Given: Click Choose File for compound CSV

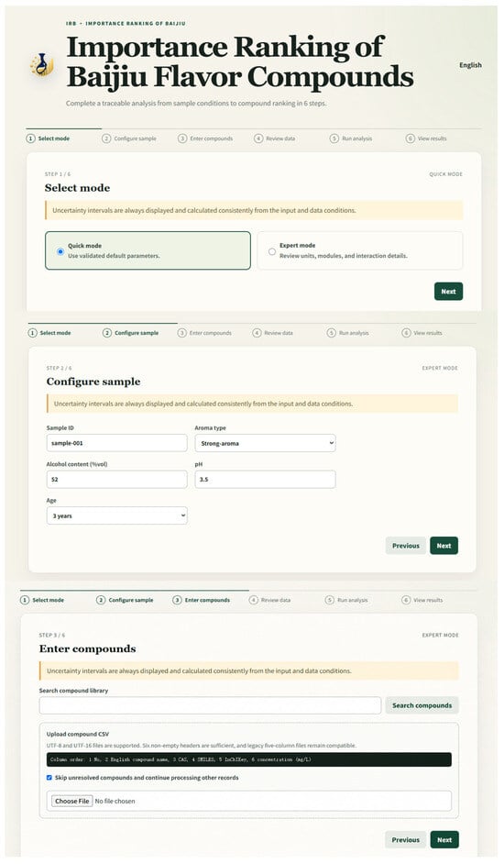Looking at the screenshot, I should [72, 801].
